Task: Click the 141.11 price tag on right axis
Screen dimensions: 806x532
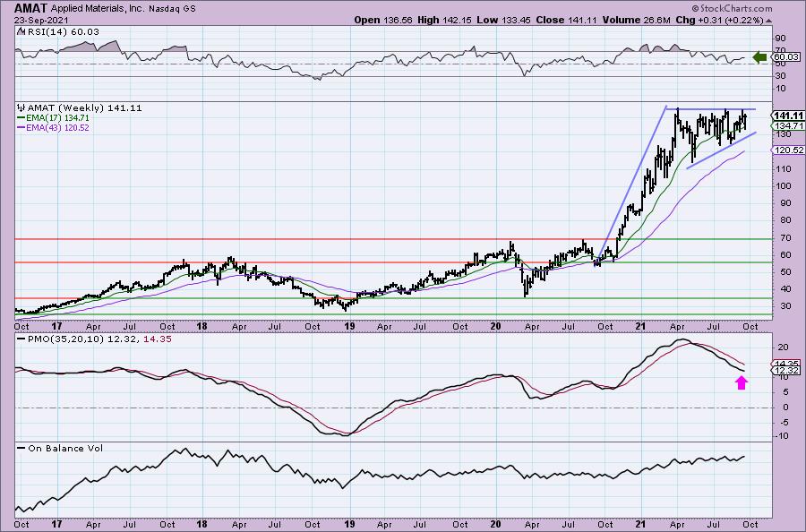Action: pos(790,116)
